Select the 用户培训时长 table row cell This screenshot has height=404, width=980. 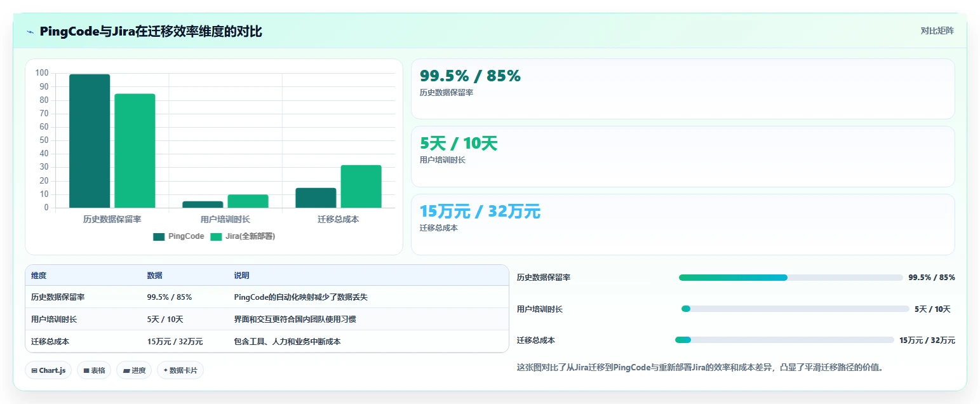tap(54, 320)
